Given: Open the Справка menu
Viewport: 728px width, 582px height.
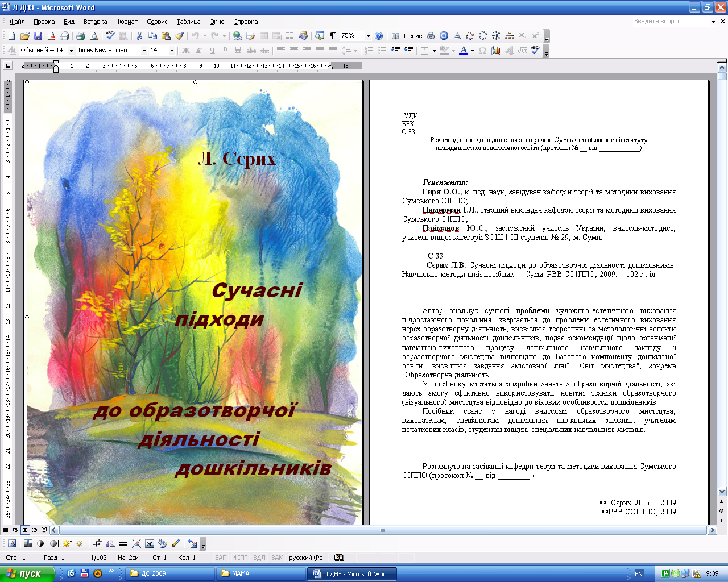Looking at the screenshot, I should 246,22.
